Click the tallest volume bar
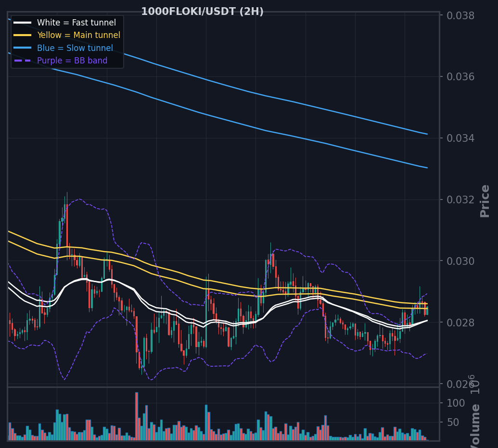This screenshot has height=448, width=498. (137, 416)
